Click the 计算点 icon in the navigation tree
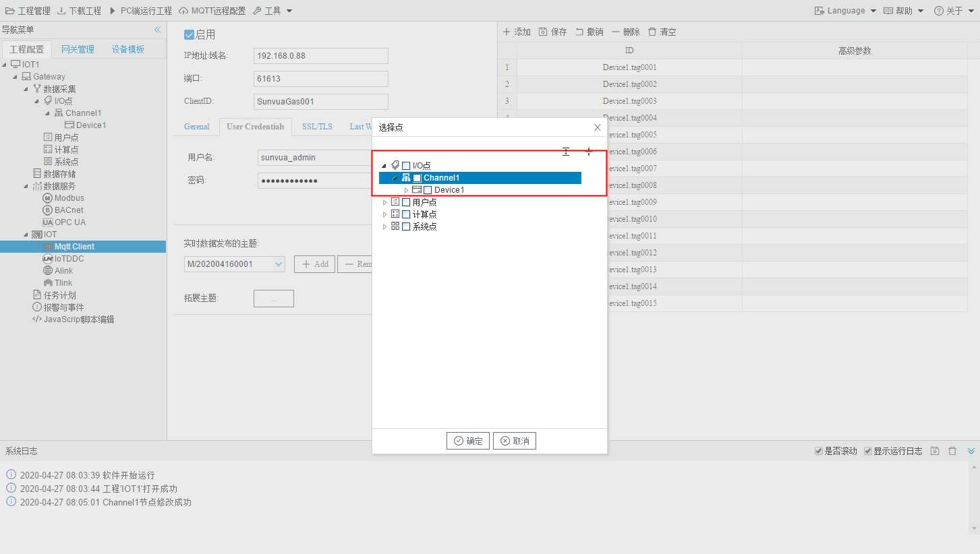Image resolution: width=980 pixels, height=554 pixels. click(48, 150)
